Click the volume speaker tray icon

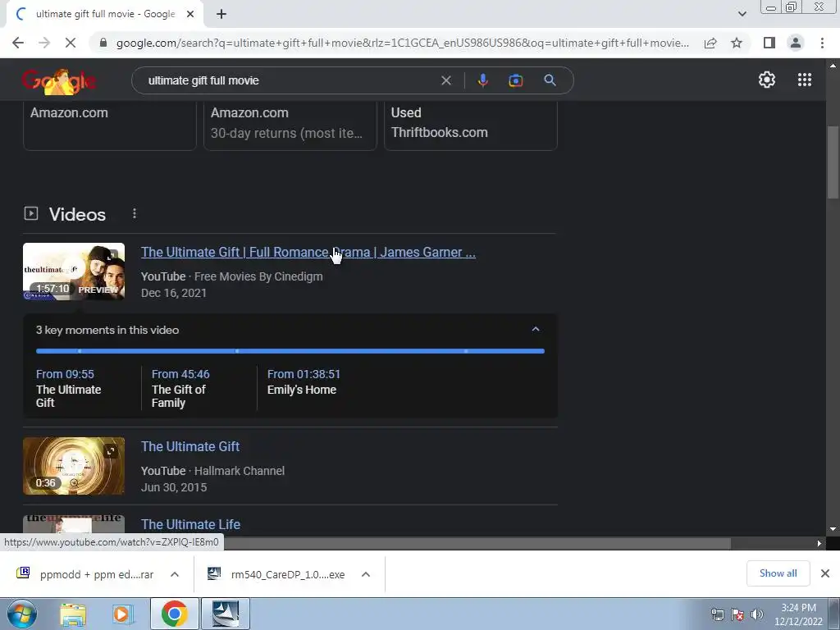(x=757, y=614)
